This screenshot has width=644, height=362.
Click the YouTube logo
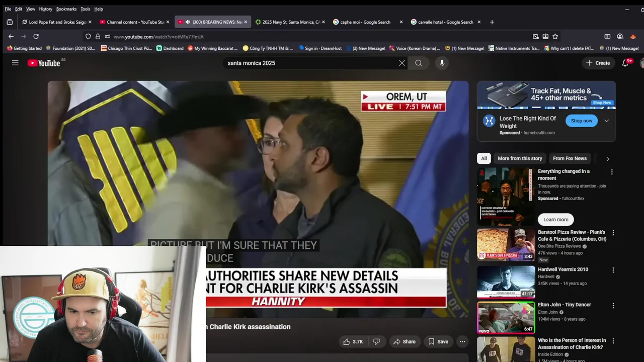point(44,63)
